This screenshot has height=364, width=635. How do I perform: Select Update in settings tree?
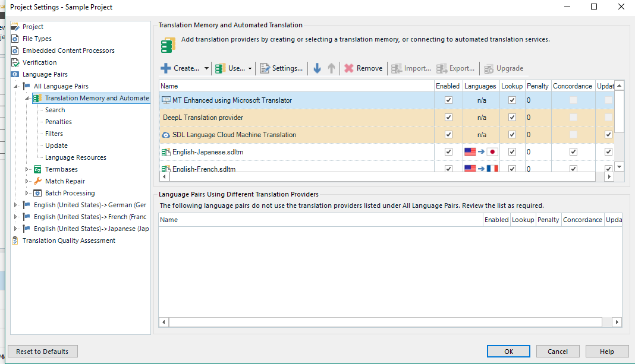56,145
